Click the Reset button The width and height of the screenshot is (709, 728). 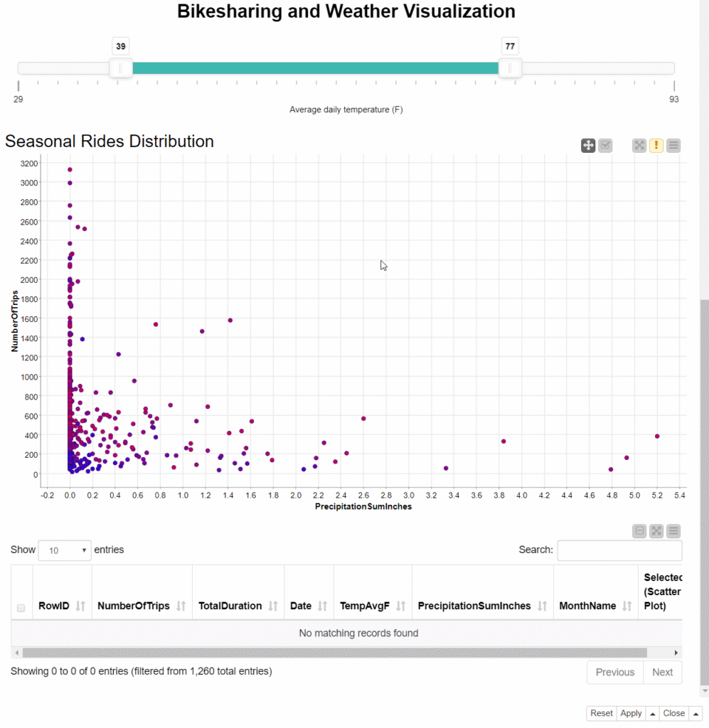pyautogui.click(x=602, y=713)
